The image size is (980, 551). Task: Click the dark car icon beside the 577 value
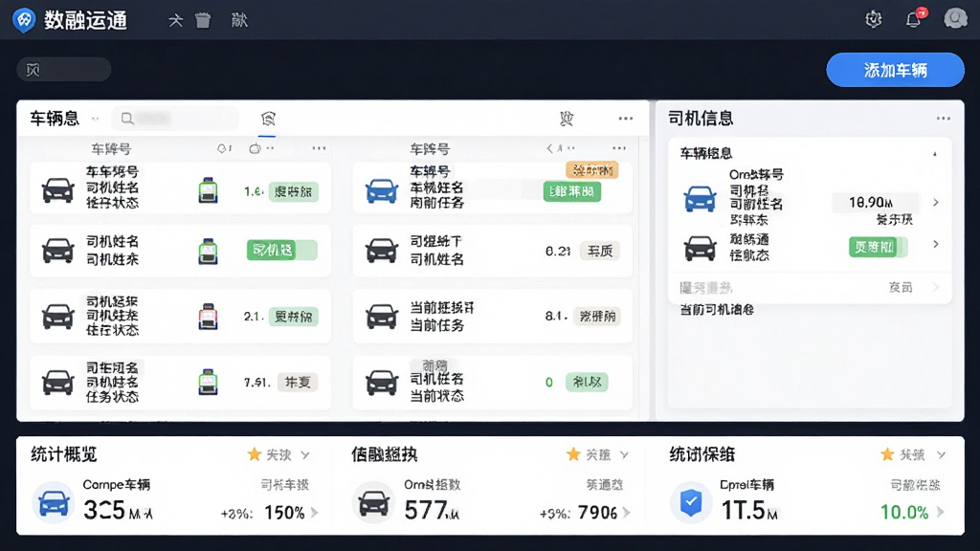coord(373,502)
